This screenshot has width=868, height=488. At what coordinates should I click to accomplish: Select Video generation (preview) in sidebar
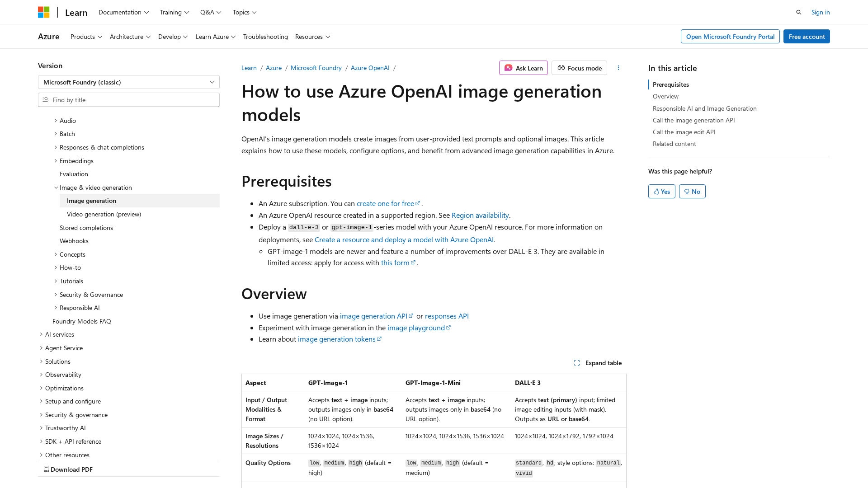click(104, 214)
